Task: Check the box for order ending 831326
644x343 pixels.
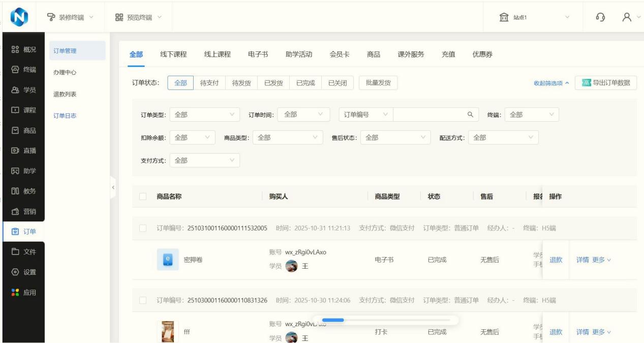Action: click(143, 300)
